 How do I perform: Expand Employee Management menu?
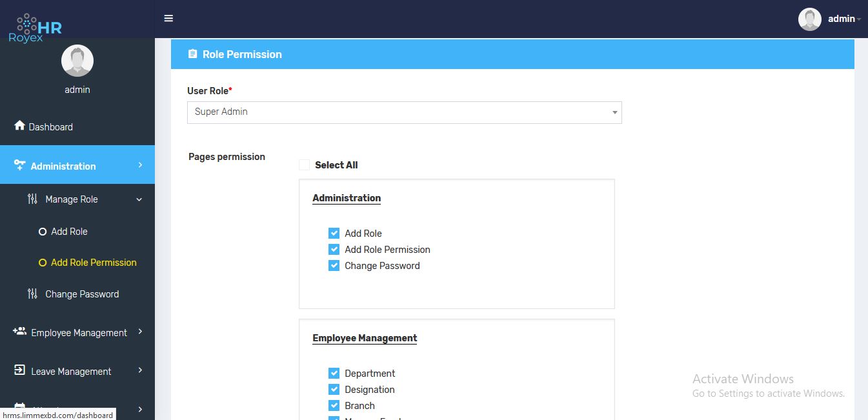[77, 332]
